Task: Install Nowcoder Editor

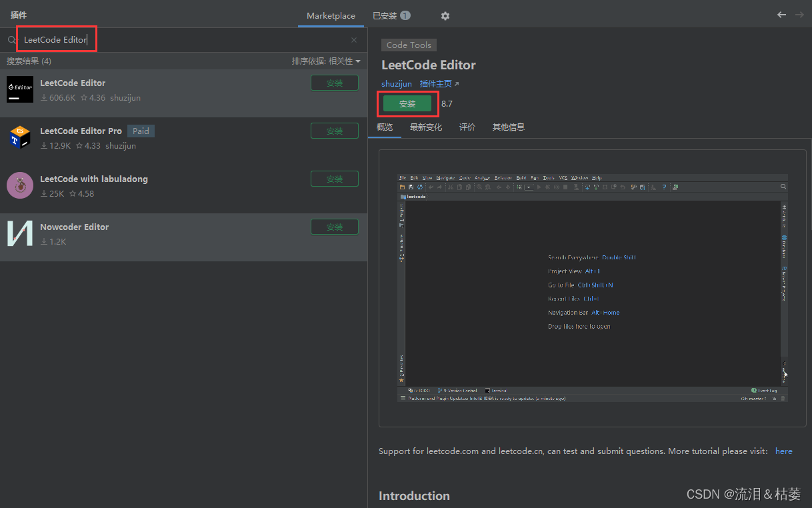Action: [335, 227]
